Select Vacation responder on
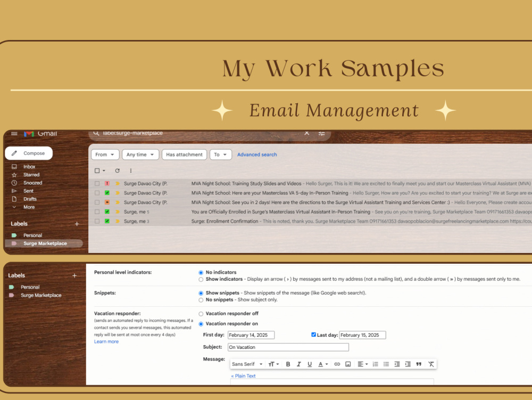Viewport: 532px width, 400px height. pyautogui.click(x=201, y=324)
